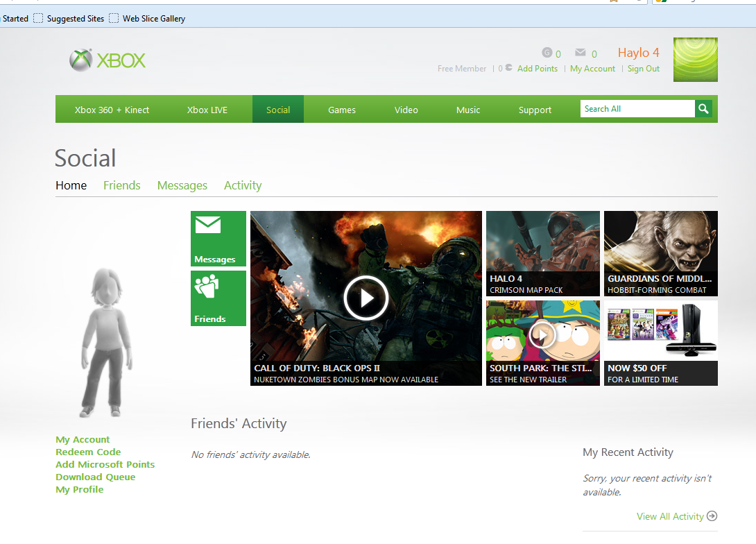Click the Gamerscore G icon
This screenshot has width=756, height=544.
point(547,52)
